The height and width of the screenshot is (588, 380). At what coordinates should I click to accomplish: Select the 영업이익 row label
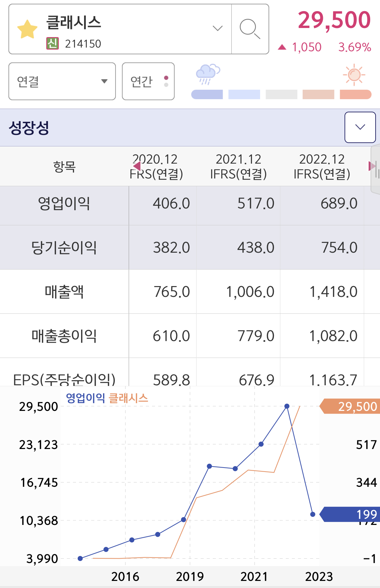64,203
